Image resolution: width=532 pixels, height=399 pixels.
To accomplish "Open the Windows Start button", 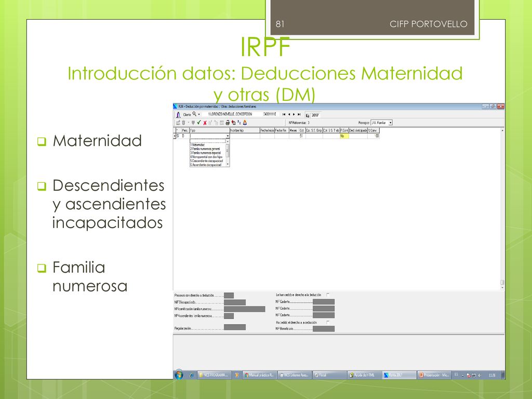I will (179, 375).
